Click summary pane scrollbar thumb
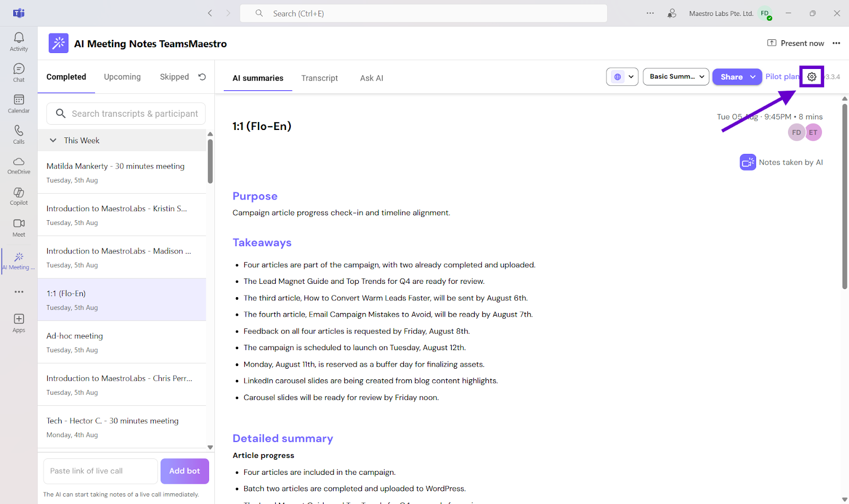The height and width of the screenshot is (504, 849). click(x=844, y=196)
